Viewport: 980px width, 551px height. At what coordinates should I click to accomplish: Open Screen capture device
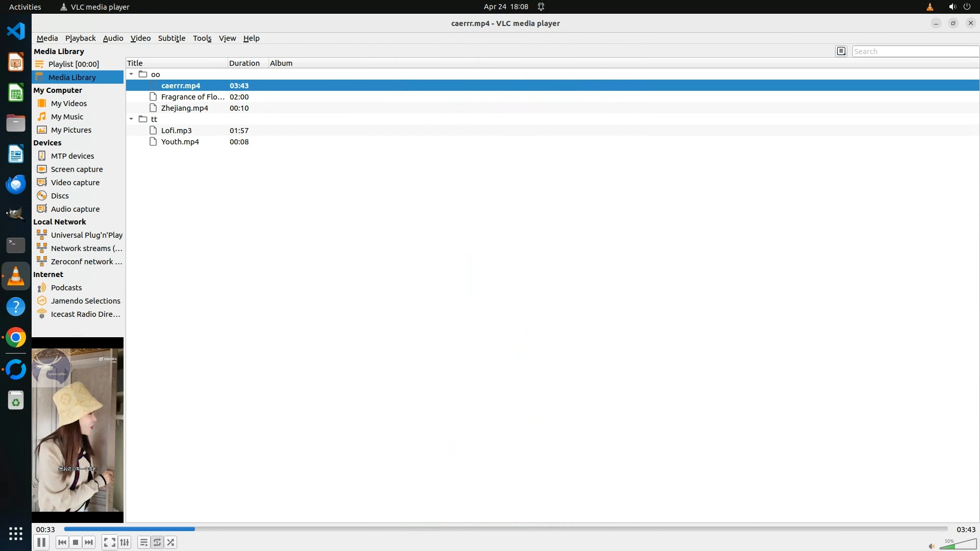(77, 169)
